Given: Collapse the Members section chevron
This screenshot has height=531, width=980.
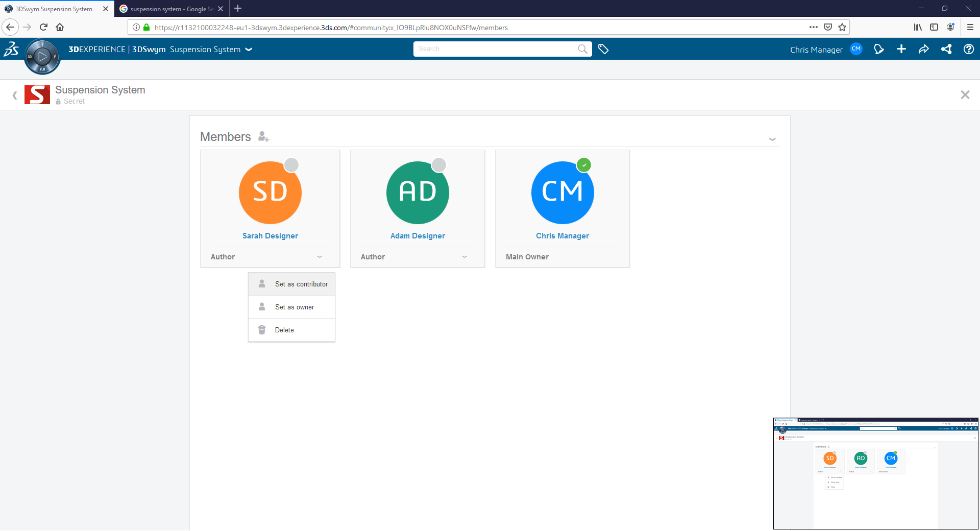Looking at the screenshot, I should click(x=772, y=139).
